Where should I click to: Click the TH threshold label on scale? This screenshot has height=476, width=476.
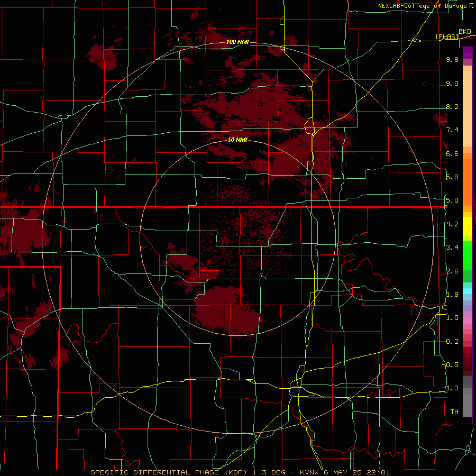[x=454, y=412]
